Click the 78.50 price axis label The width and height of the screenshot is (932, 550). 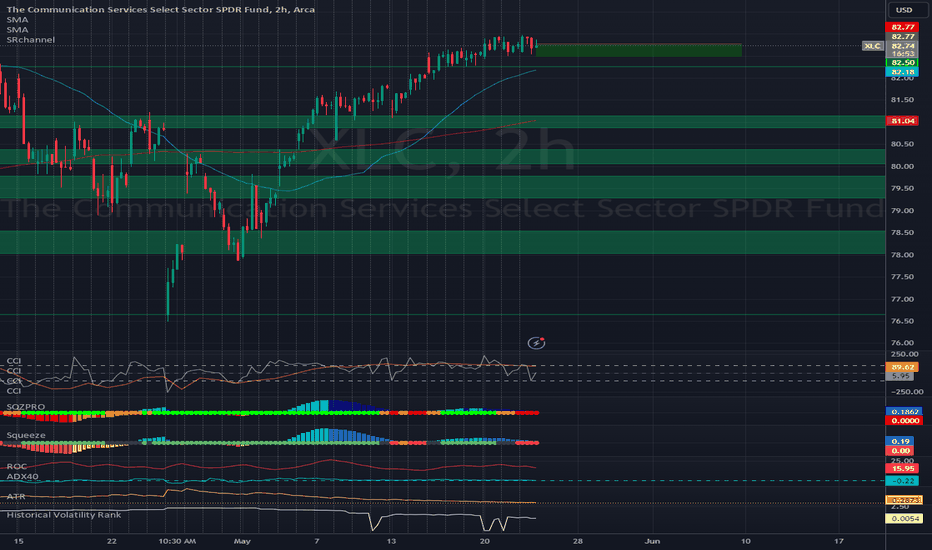[x=902, y=232]
